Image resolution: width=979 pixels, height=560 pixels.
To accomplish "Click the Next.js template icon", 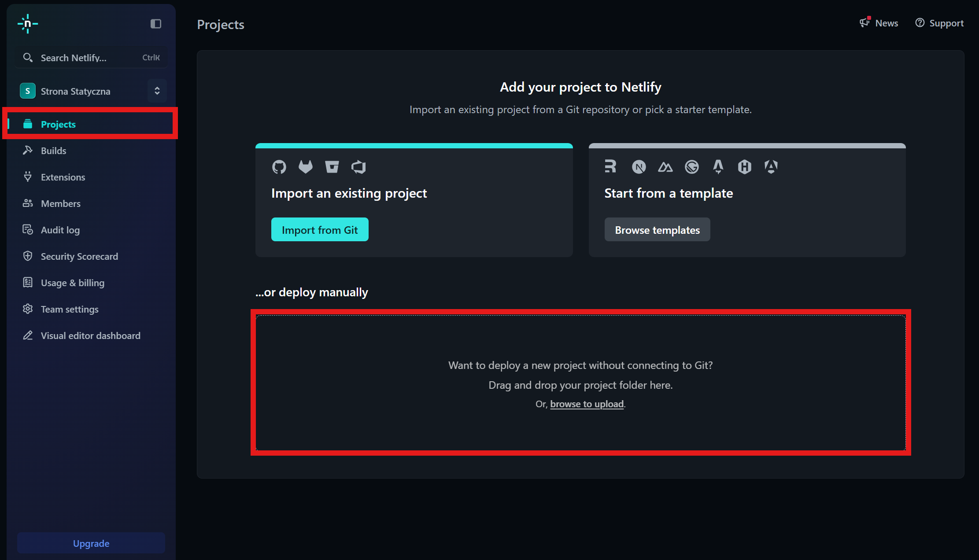I will (x=639, y=167).
